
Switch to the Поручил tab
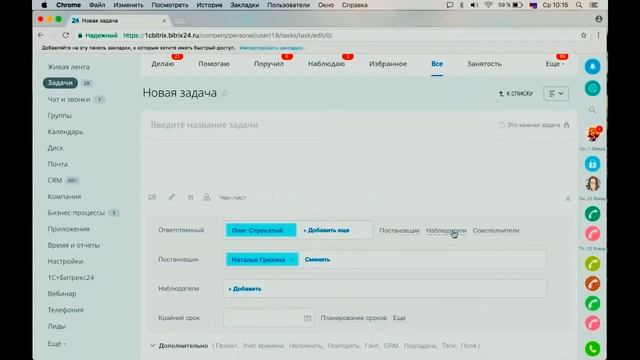coord(269,64)
